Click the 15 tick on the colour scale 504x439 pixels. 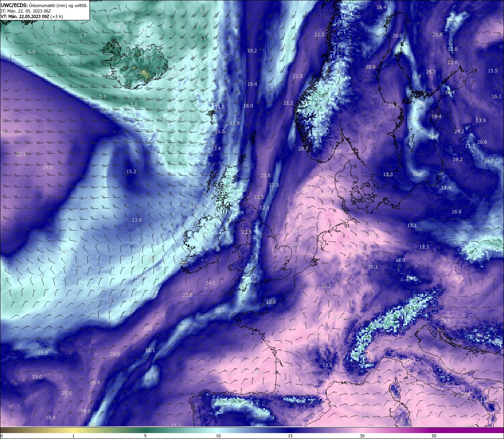pos(290,436)
